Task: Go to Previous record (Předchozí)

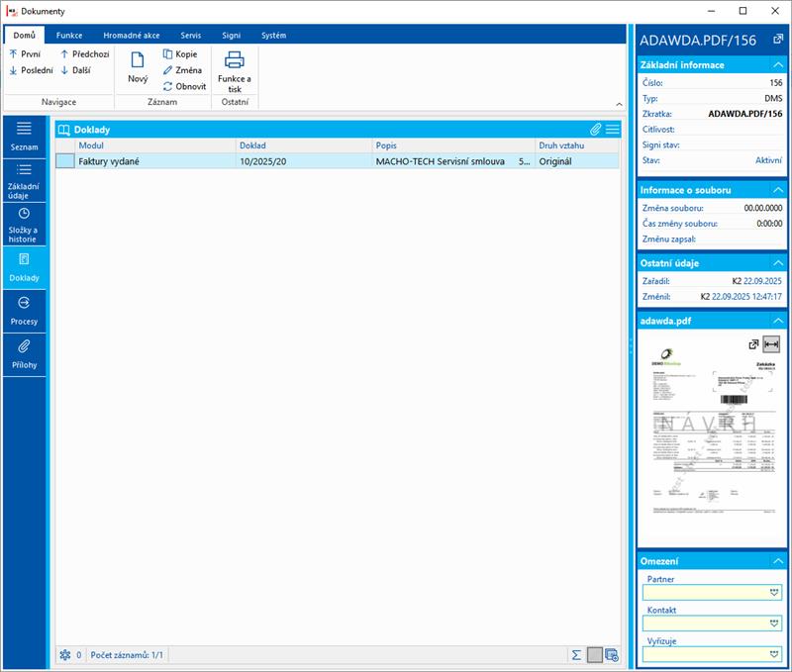Action: pos(84,54)
